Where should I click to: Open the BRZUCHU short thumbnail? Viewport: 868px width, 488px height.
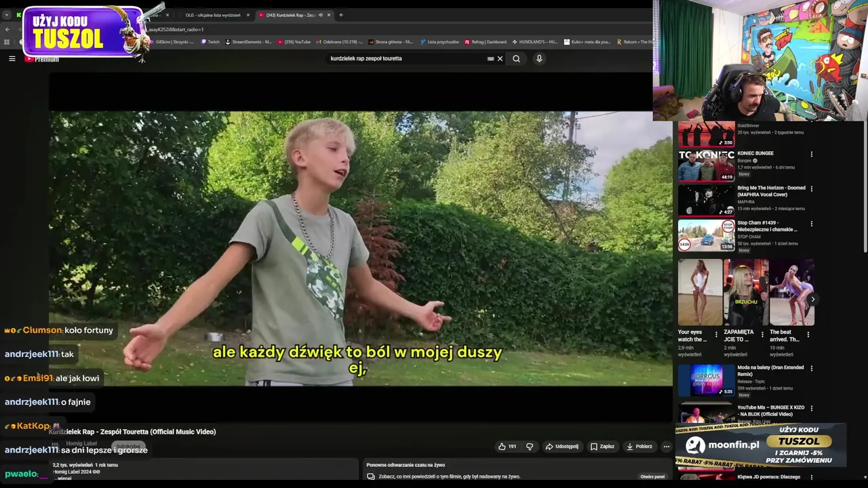coord(745,292)
